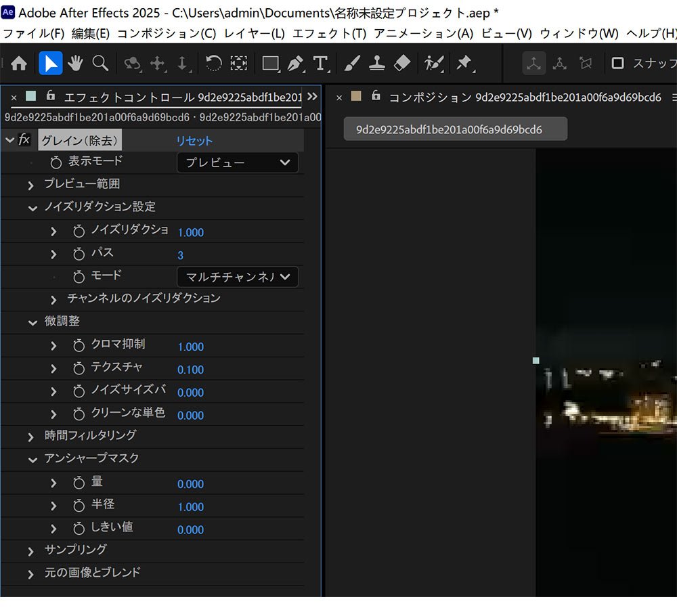Select the Hand tool in the toolbar

click(x=75, y=64)
